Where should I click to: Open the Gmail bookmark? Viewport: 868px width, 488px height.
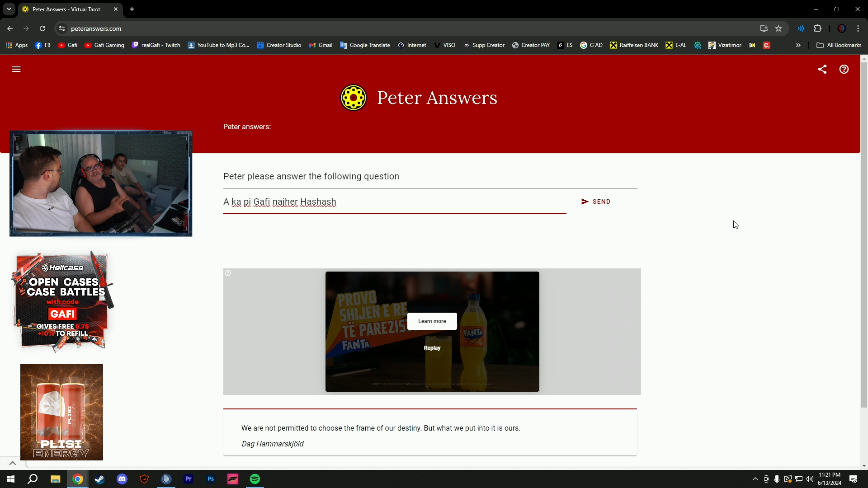(321, 45)
